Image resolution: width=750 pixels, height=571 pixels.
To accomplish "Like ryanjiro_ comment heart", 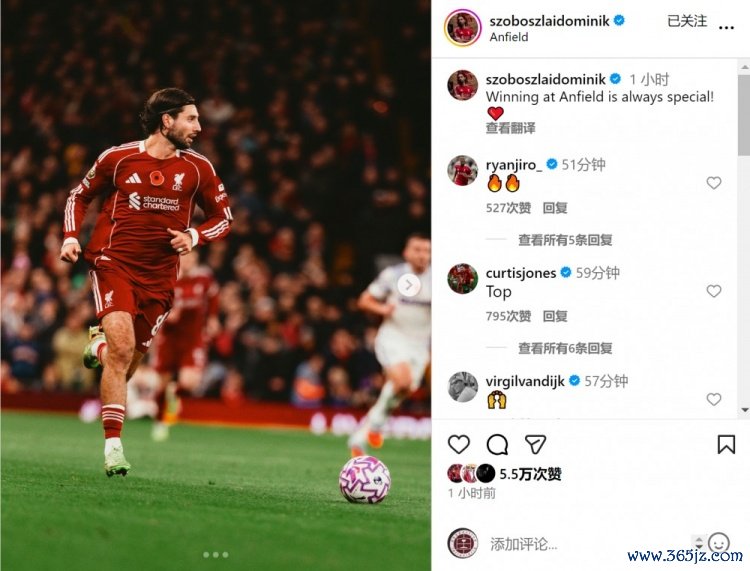I will pos(714,183).
